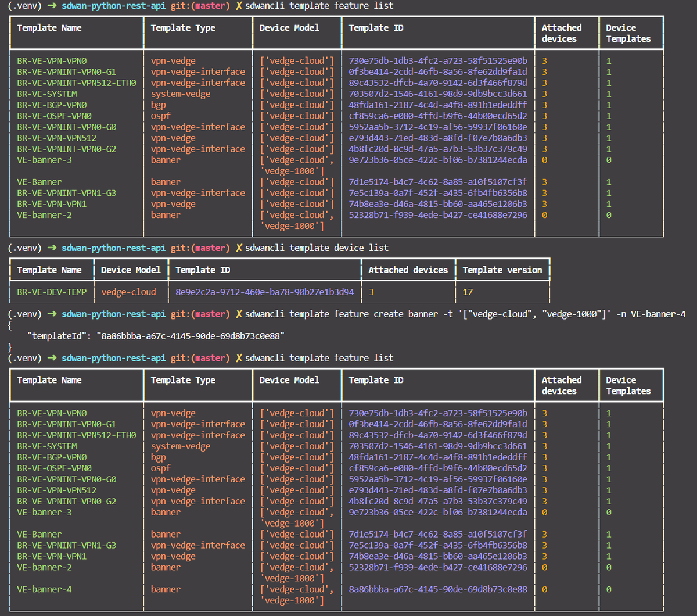Screen dimensions: 697x616
Task: Select VE-Banner name in first feature list
Action: tap(39, 181)
